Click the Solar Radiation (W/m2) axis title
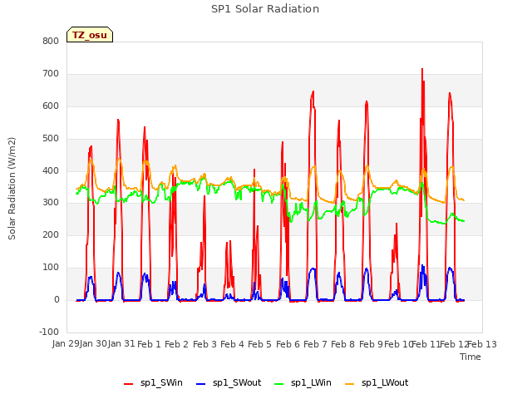This screenshot has height=399, width=532. (x=12, y=189)
